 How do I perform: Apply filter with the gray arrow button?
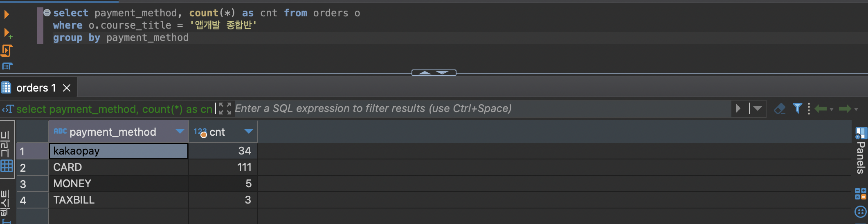[738, 108]
